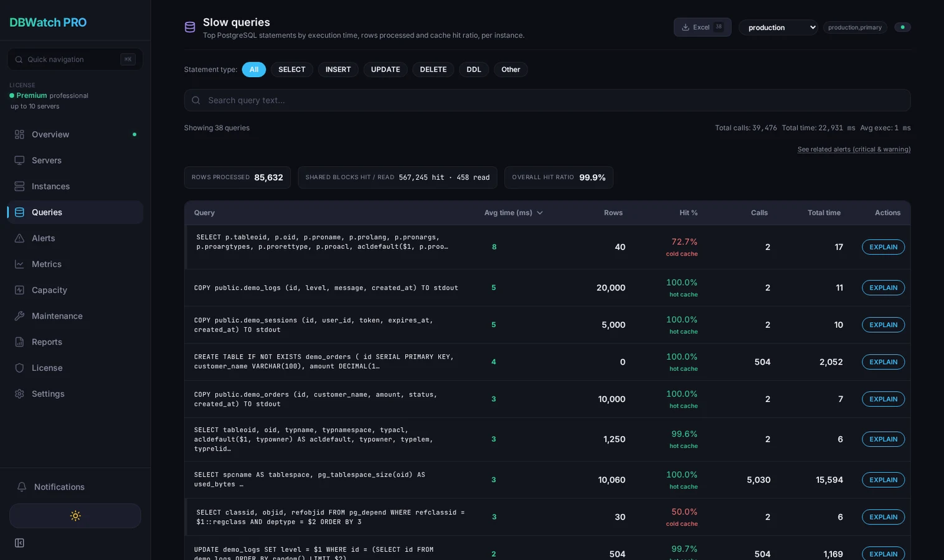Click the Servers monitor icon
Viewport: 944px width, 560px height.
click(19, 160)
